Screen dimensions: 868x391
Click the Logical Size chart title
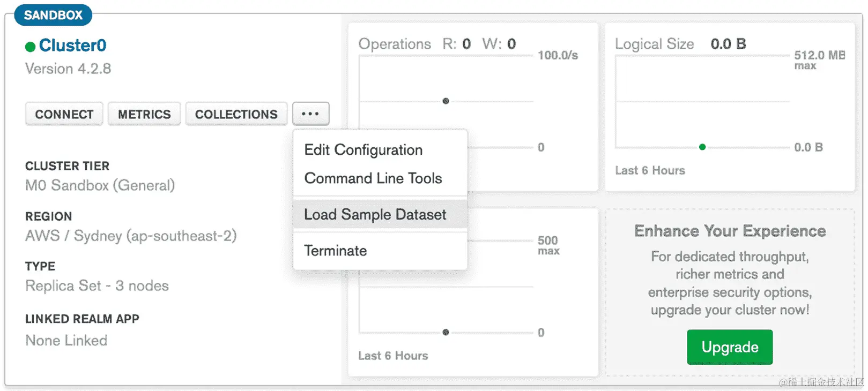[654, 44]
